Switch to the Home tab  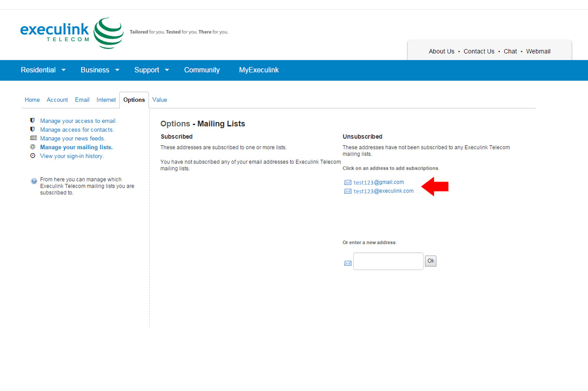(32, 100)
